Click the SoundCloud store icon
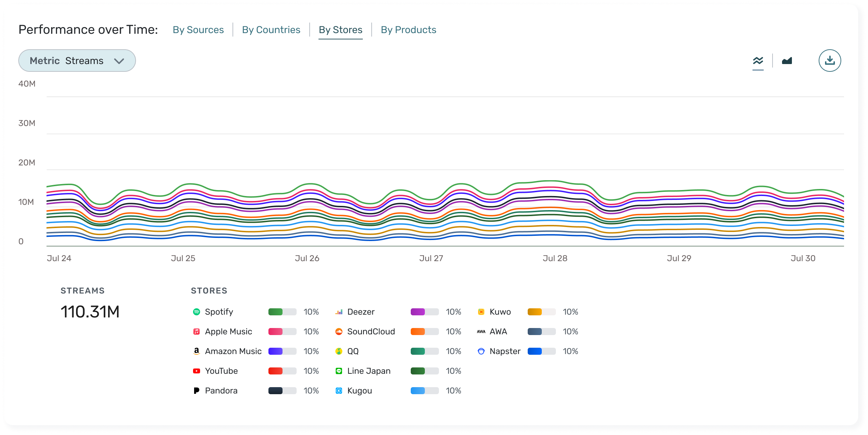 coord(339,332)
